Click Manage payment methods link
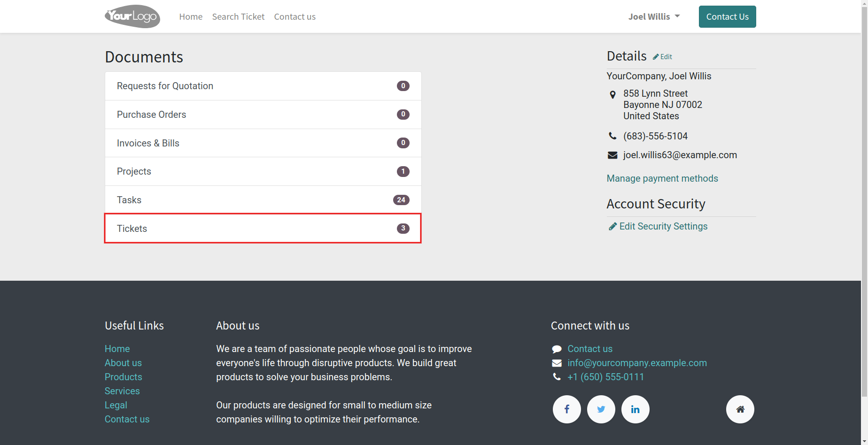Viewport: 868px width, 445px height. point(662,178)
